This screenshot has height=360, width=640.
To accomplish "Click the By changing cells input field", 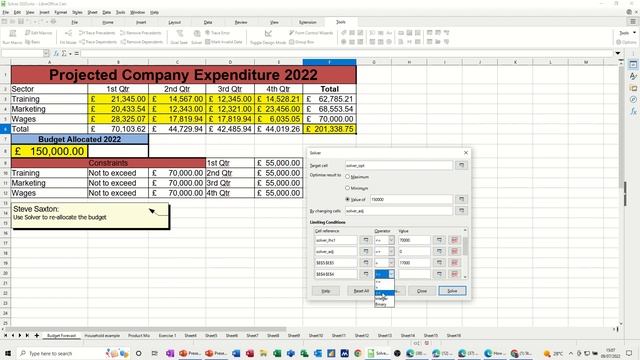I will (x=399, y=211).
